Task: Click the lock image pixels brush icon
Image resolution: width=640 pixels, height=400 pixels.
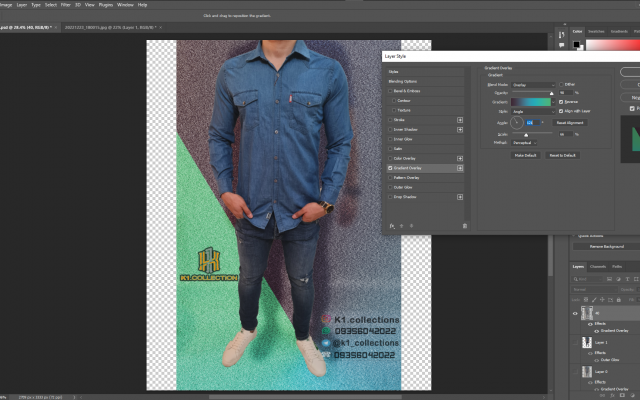Action: 594,300
